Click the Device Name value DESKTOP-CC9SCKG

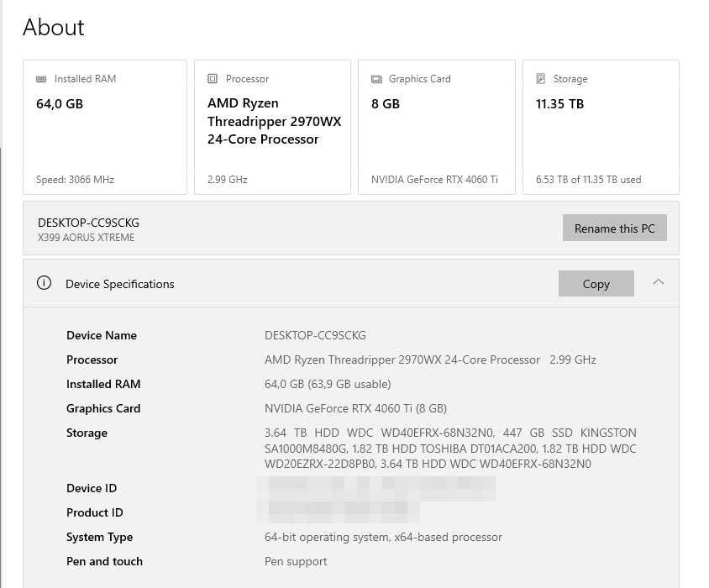315,335
